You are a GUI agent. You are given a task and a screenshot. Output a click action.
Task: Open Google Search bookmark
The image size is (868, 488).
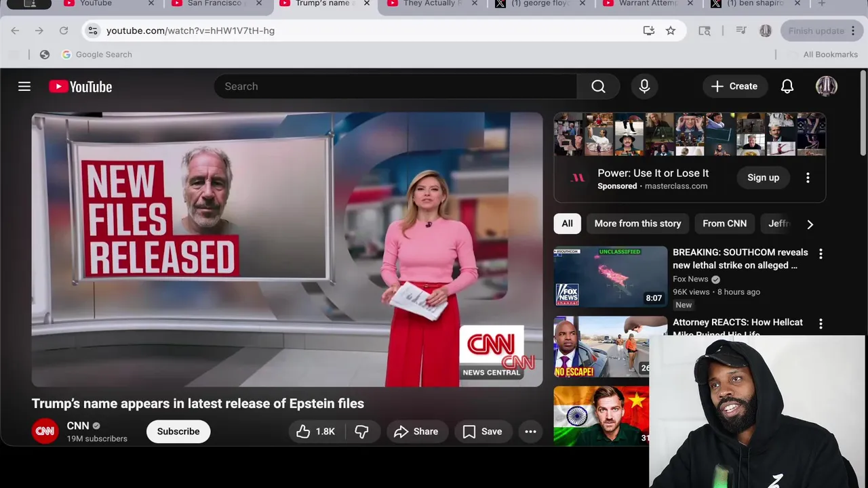[x=97, y=54]
